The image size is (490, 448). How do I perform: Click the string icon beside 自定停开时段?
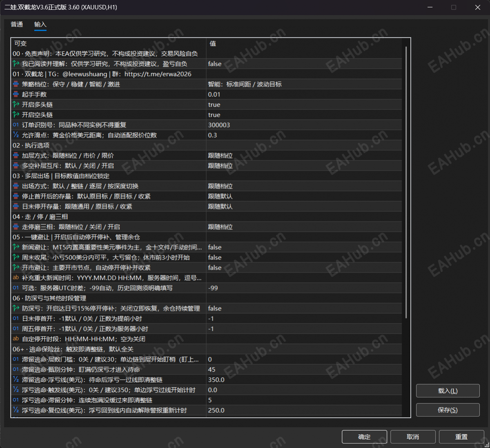[x=16, y=339]
